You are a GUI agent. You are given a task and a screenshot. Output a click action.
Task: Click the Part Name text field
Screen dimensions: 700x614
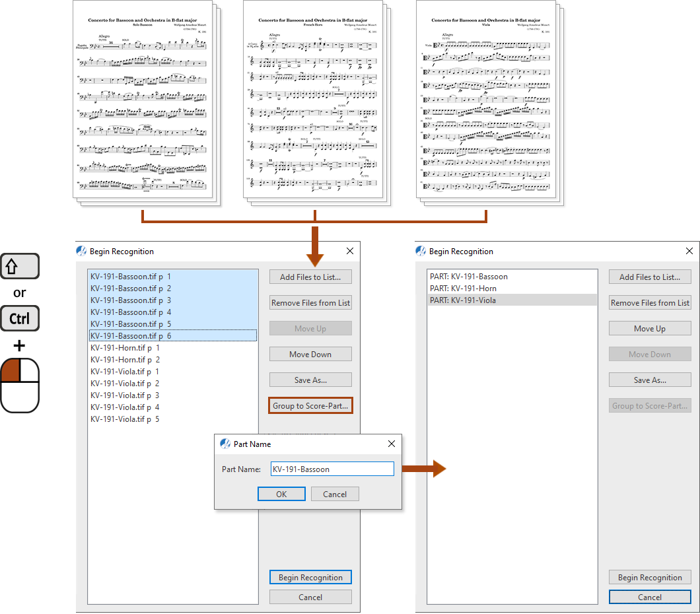click(x=332, y=469)
